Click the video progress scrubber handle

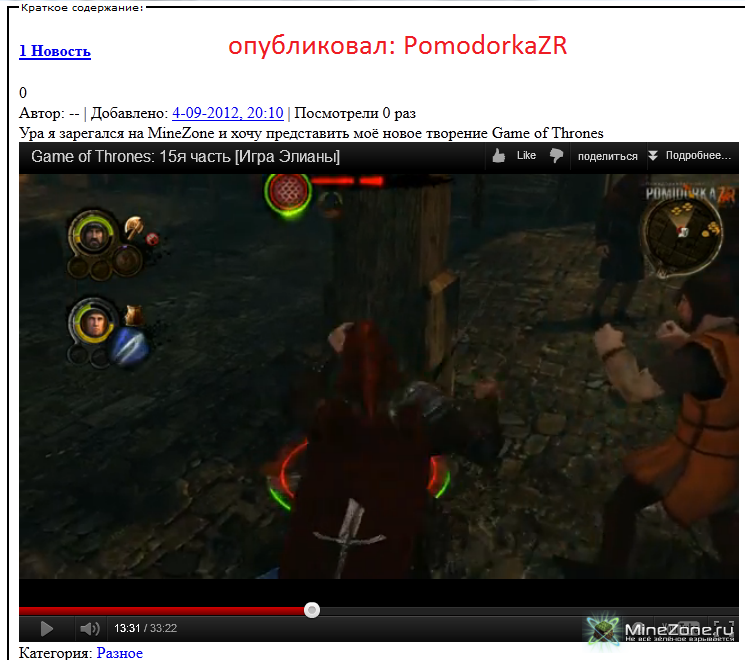pos(312,609)
